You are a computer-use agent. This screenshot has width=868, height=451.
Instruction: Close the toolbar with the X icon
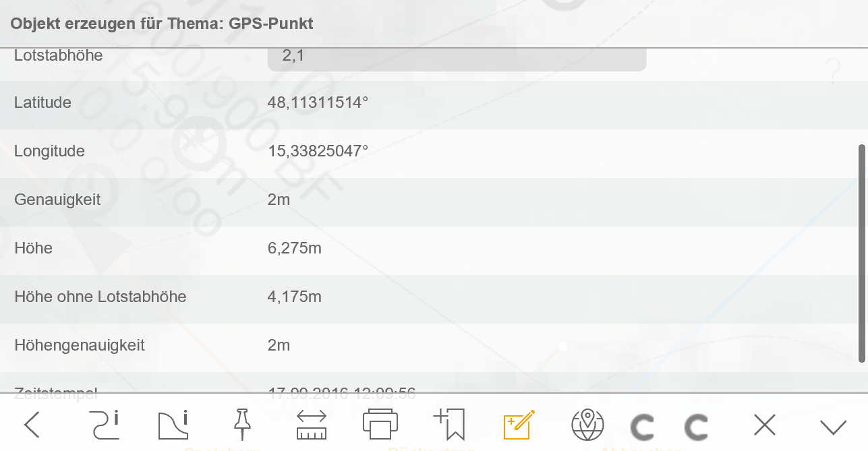[x=764, y=425]
